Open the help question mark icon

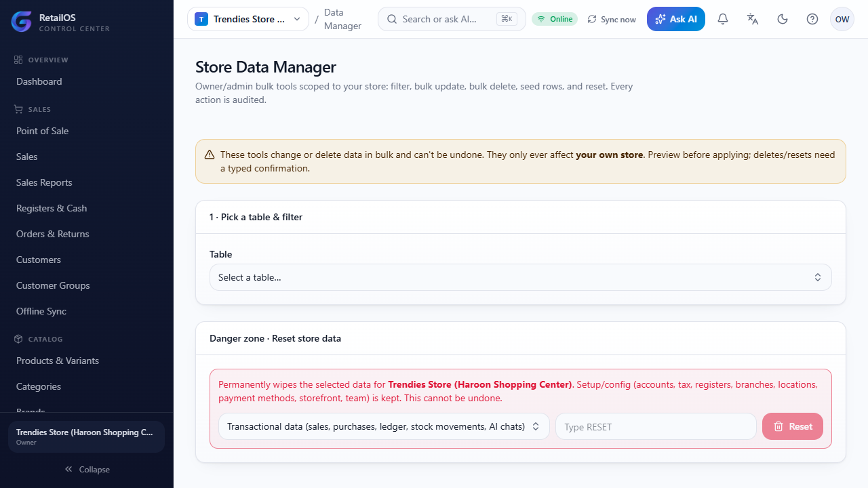(812, 19)
